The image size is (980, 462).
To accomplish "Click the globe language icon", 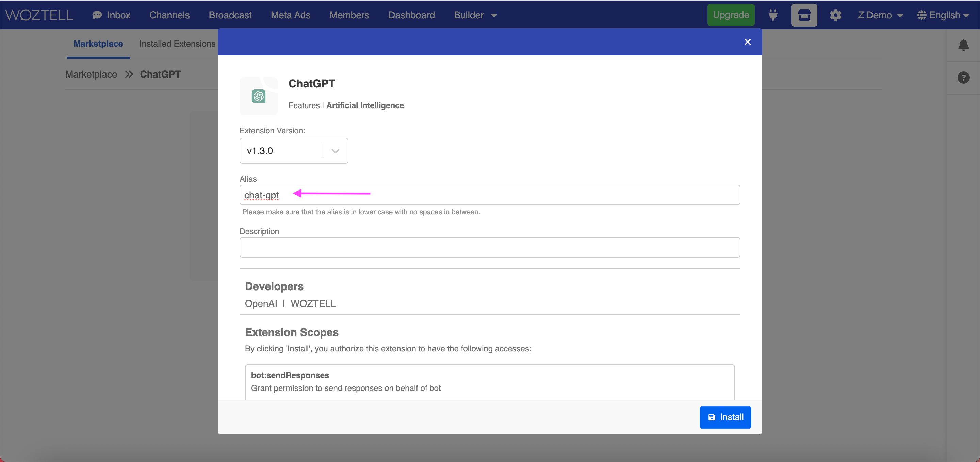I will 921,15.
